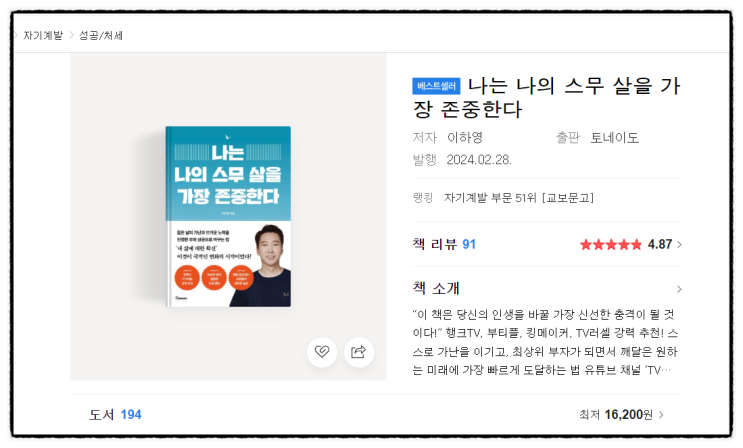Expand reviews via chevron beside 4.87
Image resolution: width=743 pixels, height=448 pixels.
pyautogui.click(x=680, y=245)
